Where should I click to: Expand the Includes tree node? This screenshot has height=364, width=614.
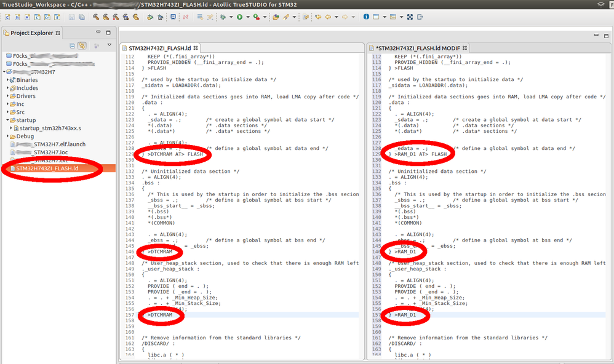[x=7, y=88]
